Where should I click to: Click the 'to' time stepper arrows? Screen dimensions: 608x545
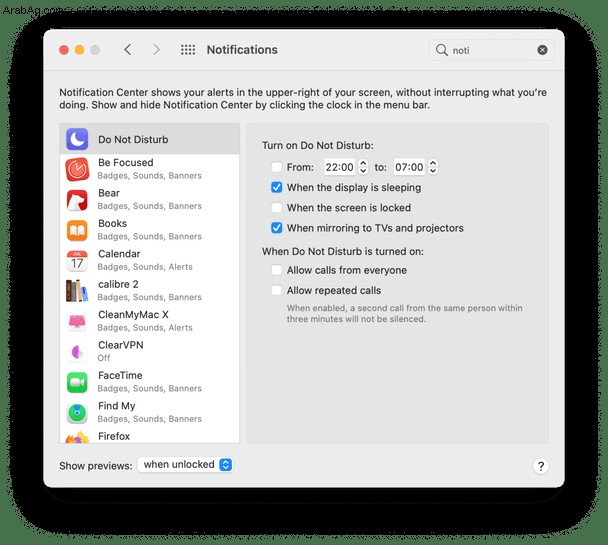coord(433,167)
